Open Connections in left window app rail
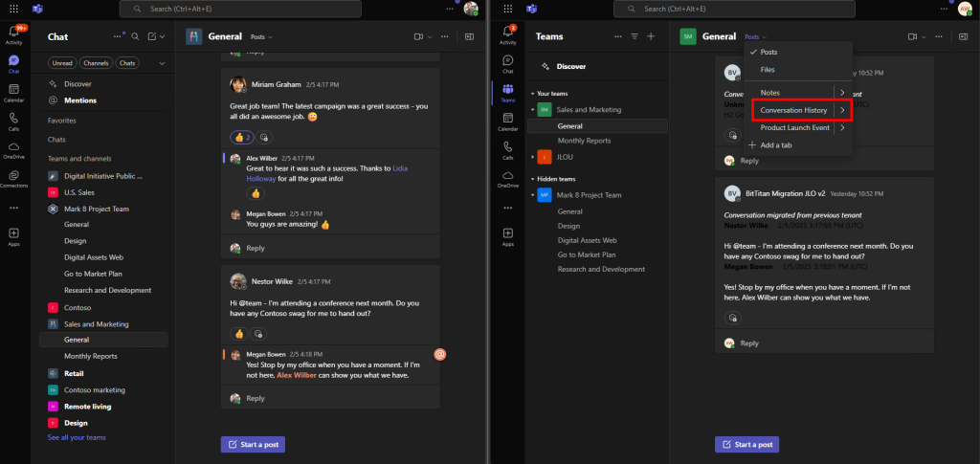 point(13,179)
